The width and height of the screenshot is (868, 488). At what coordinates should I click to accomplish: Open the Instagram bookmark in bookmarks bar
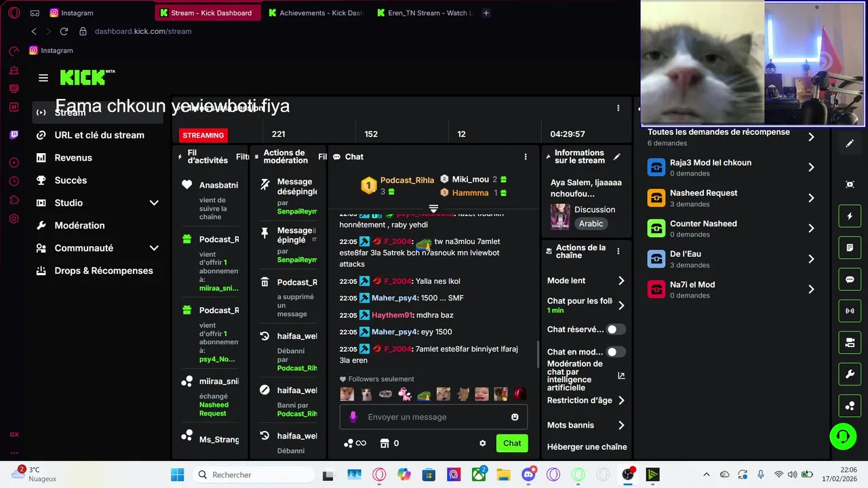coord(51,50)
